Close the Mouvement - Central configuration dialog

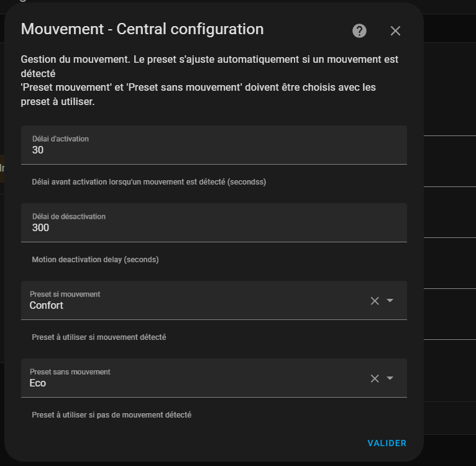pyautogui.click(x=395, y=31)
